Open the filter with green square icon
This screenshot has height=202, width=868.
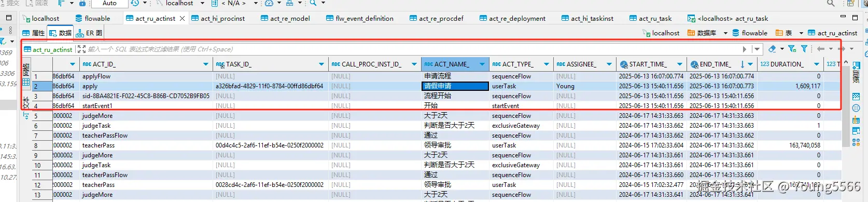pyautogui.click(x=792, y=48)
